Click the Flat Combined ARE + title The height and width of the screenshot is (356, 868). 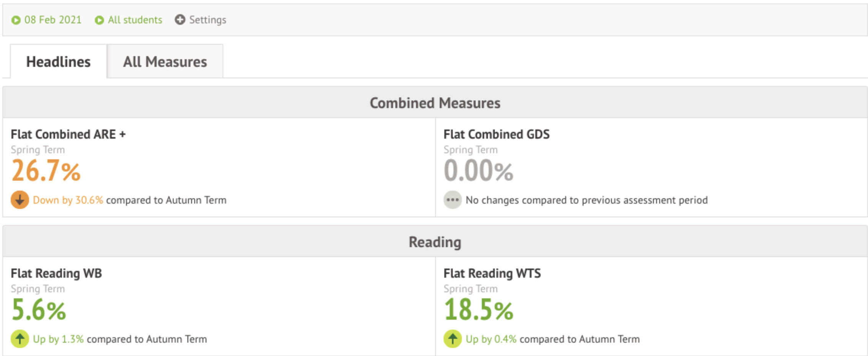pyautogui.click(x=68, y=134)
